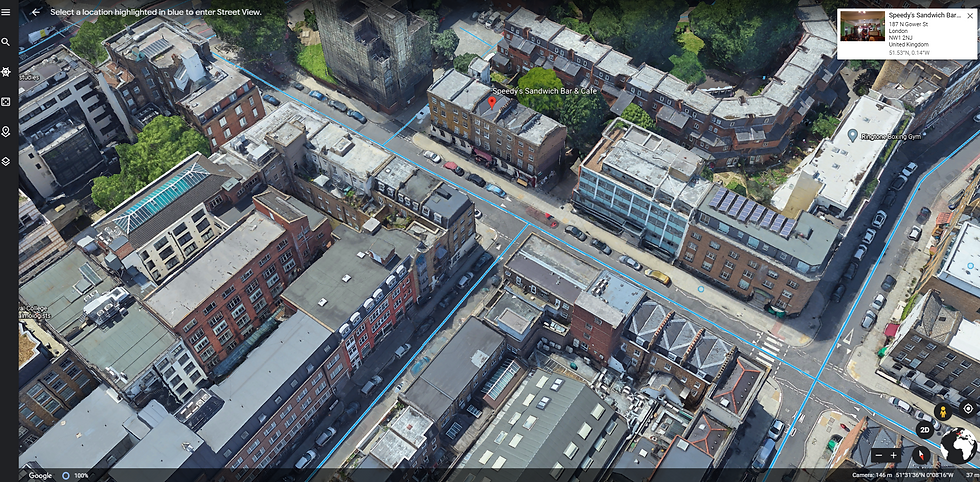Go back with the arrow icon

(36, 12)
